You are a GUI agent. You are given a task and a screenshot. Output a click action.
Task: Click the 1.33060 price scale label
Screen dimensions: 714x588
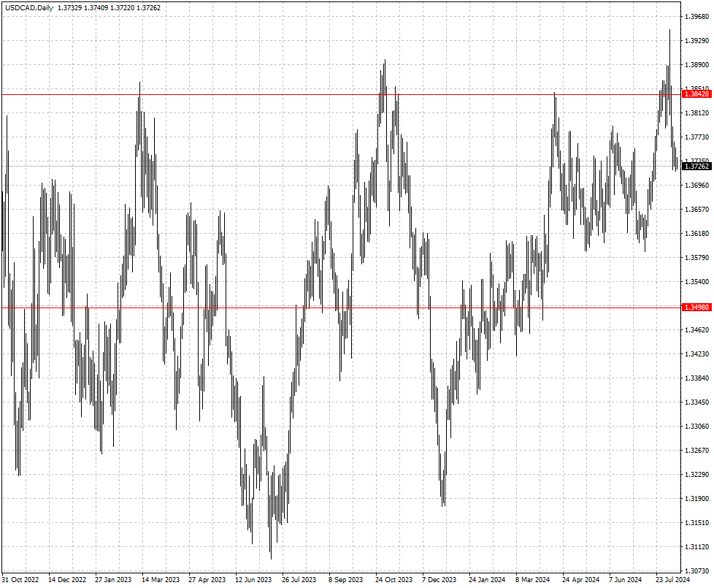(x=695, y=427)
